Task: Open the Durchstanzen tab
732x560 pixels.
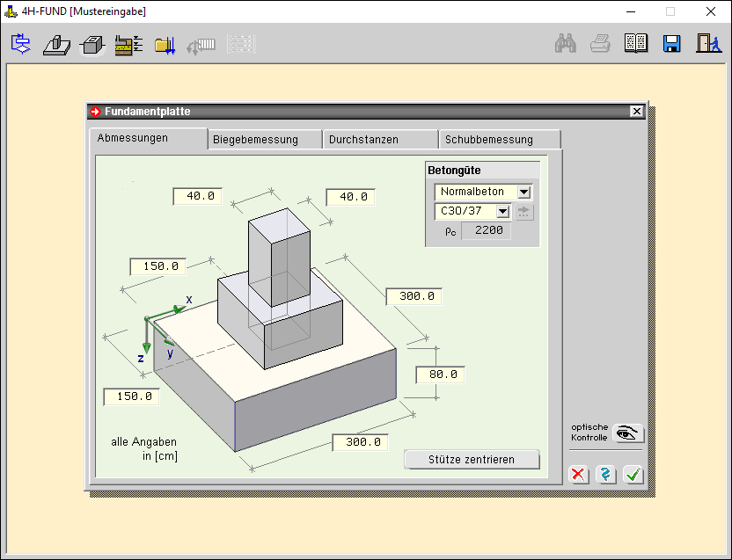Action: click(380, 139)
